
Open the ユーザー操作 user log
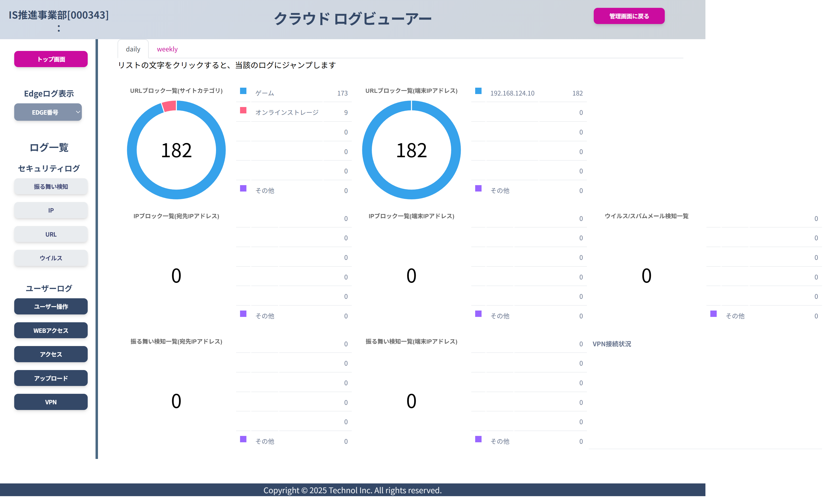[x=50, y=306]
